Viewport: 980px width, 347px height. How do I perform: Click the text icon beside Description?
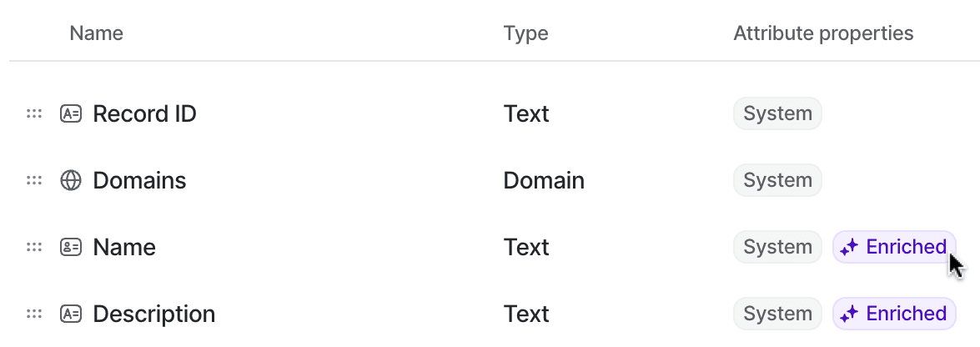71,314
